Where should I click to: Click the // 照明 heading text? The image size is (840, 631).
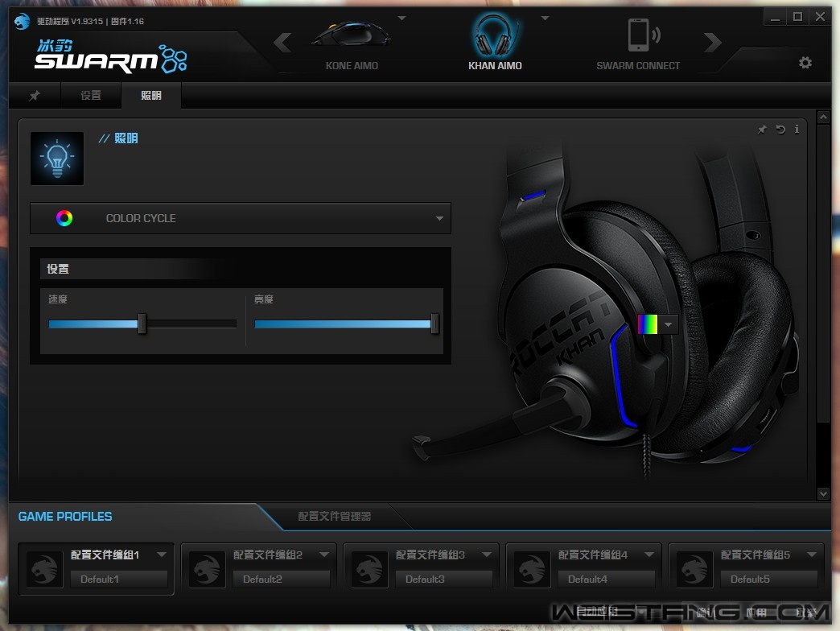pos(118,138)
